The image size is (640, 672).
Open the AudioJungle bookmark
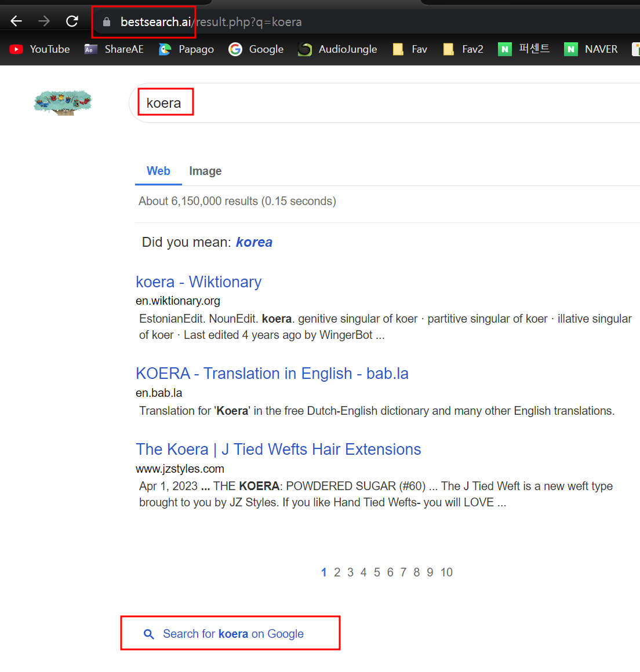pos(337,49)
